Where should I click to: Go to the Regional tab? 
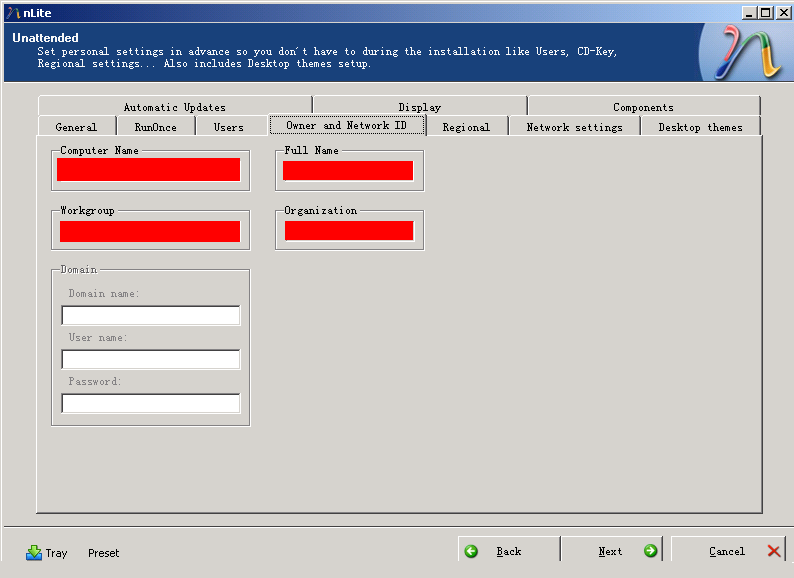pyautogui.click(x=466, y=127)
